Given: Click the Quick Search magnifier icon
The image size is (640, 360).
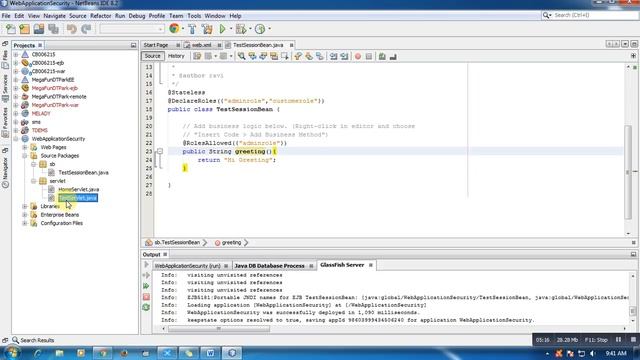Looking at the screenshot, I should point(547,15).
